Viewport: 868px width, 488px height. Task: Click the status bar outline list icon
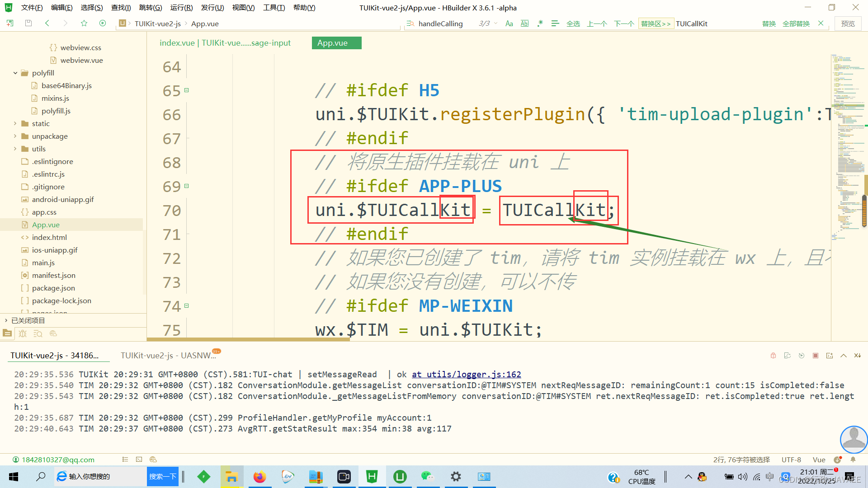125,460
